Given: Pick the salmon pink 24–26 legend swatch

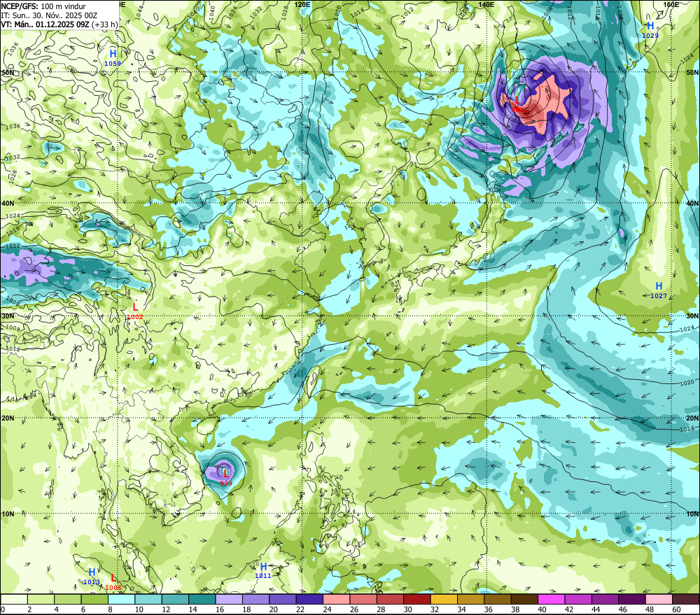Looking at the screenshot, I should coord(337,599).
